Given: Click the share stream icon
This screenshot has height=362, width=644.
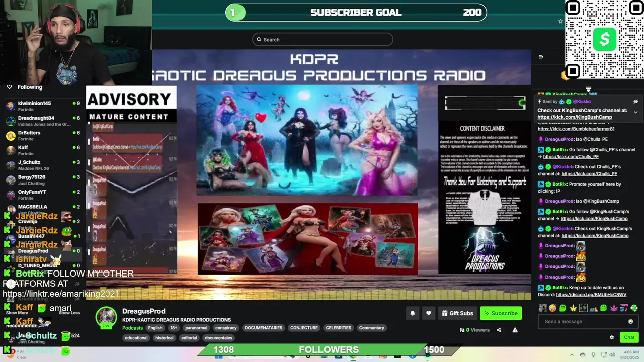Looking at the screenshot, I should click(x=499, y=330).
